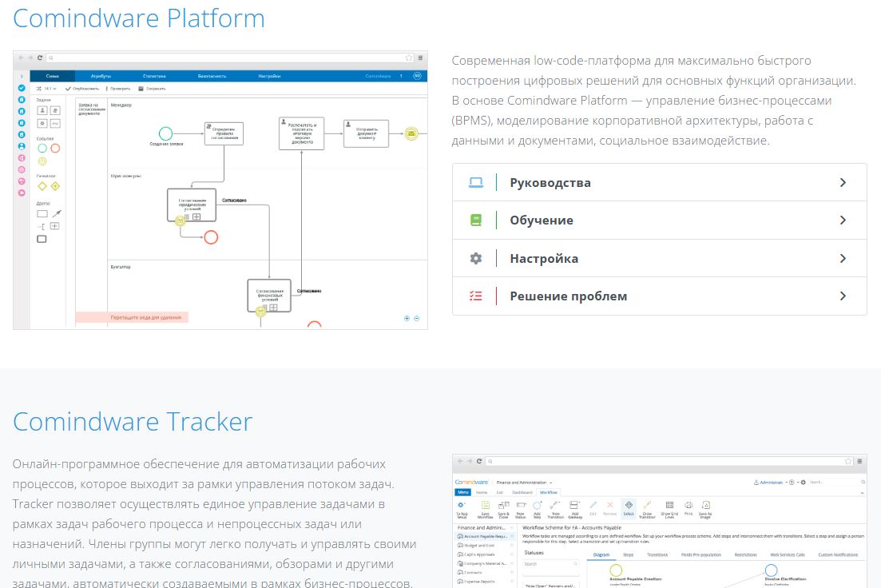Open the Comindware Tracker heading link

pos(133,421)
